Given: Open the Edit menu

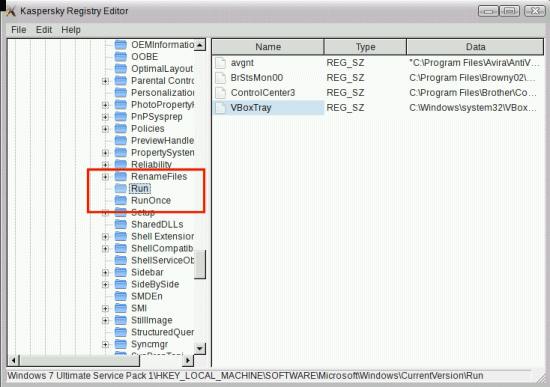Looking at the screenshot, I should coord(44,30).
